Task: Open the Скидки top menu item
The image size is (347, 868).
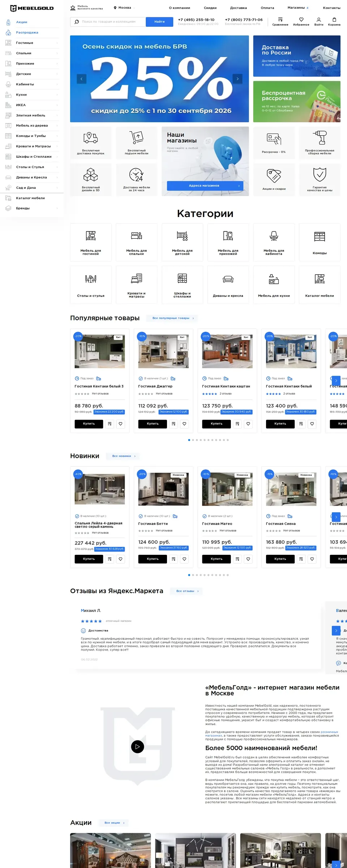Action: coord(210,8)
